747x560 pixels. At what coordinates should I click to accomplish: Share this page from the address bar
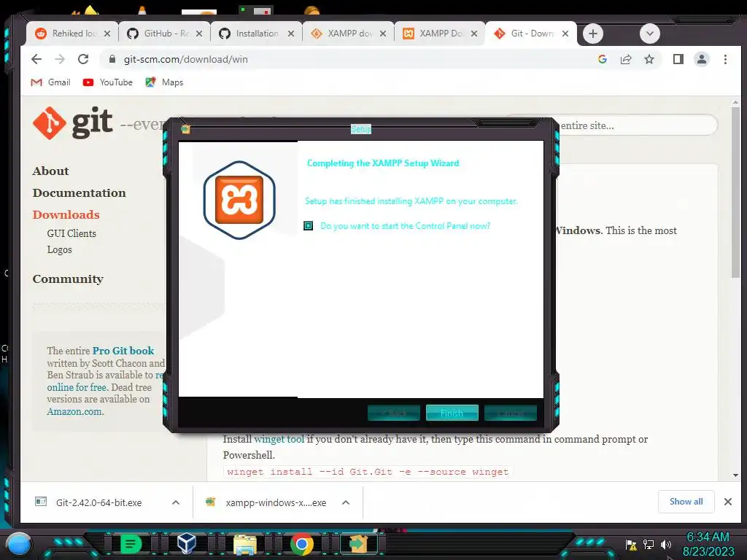pos(625,59)
